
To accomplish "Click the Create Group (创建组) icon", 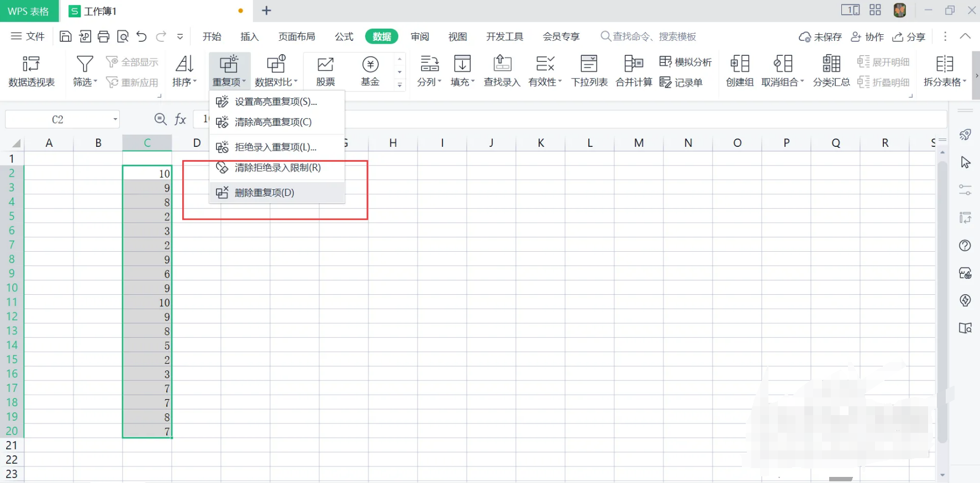I will pos(740,70).
